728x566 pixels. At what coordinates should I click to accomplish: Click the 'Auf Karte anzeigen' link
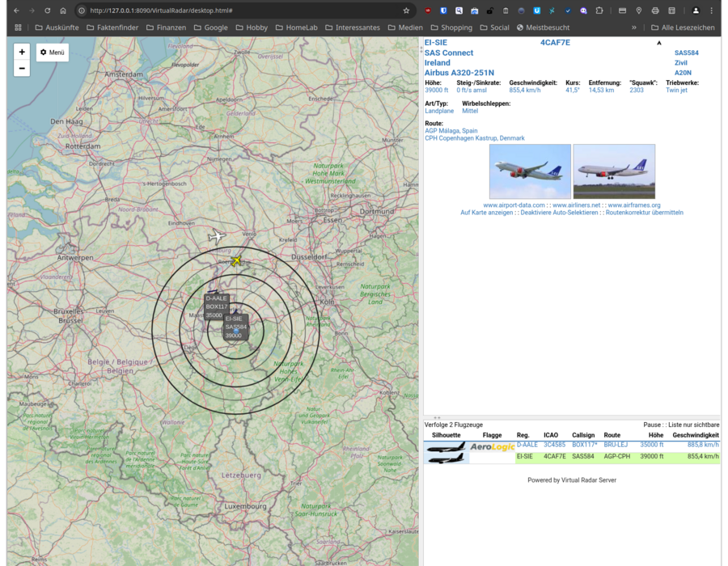pyautogui.click(x=487, y=213)
